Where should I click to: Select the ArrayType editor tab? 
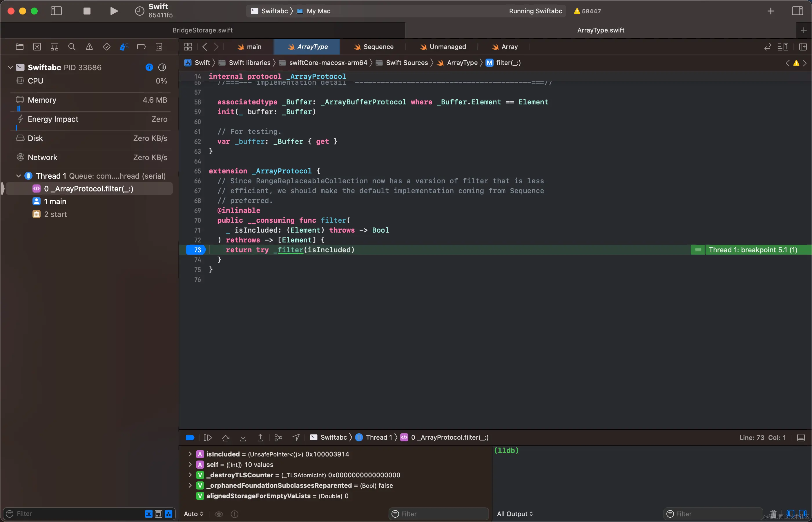(307, 47)
